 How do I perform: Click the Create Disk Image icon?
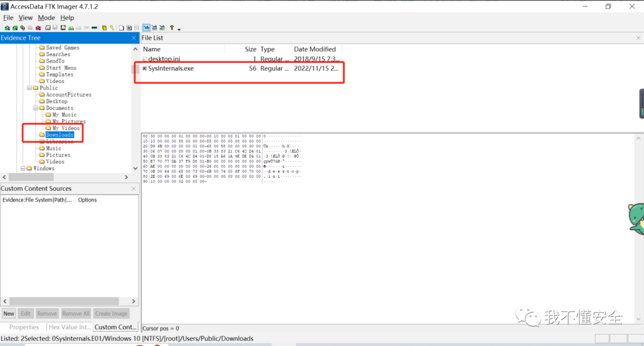(48, 28)
